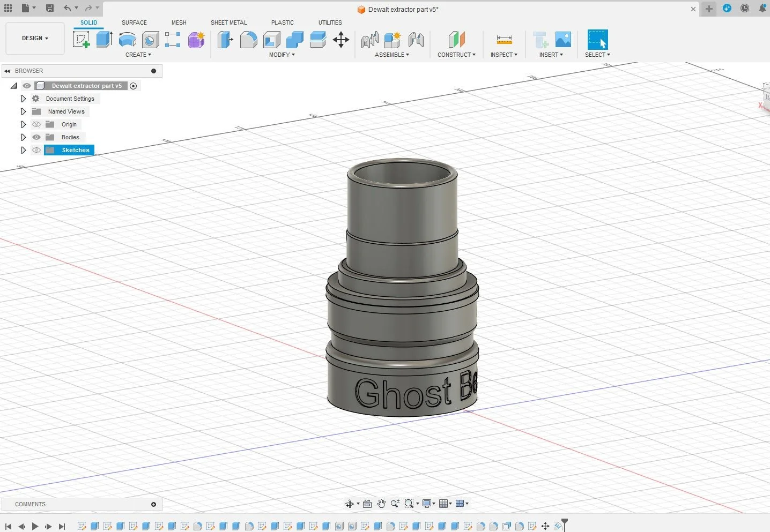The width and height of the screenshot is (770, 532).
Task: Open the Orbit navigation tool
Action: tap(350, 504)
